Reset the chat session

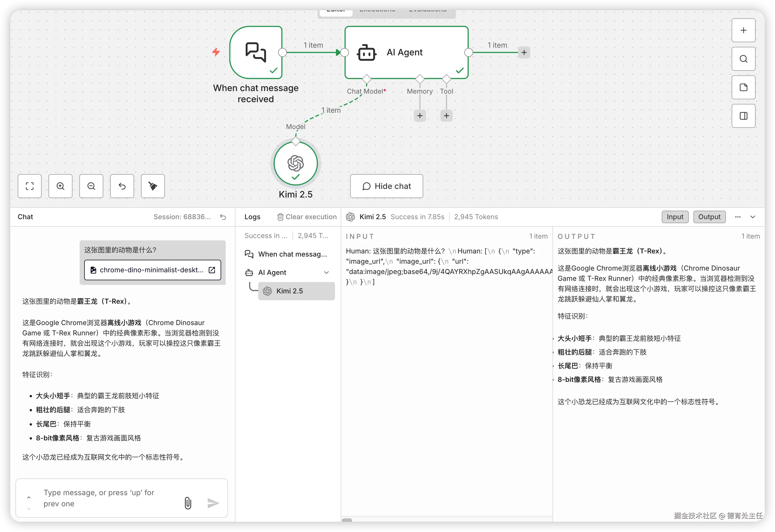click(223, 217)
